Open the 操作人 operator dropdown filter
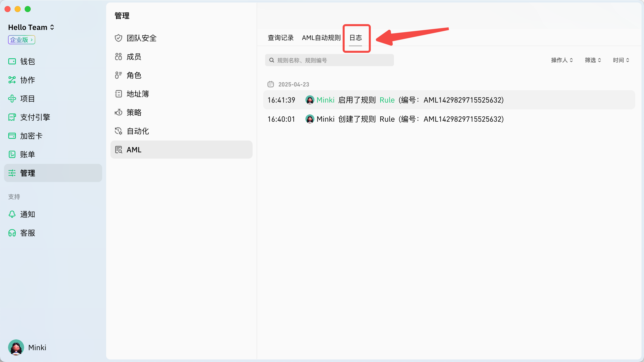 click(562, 60)
